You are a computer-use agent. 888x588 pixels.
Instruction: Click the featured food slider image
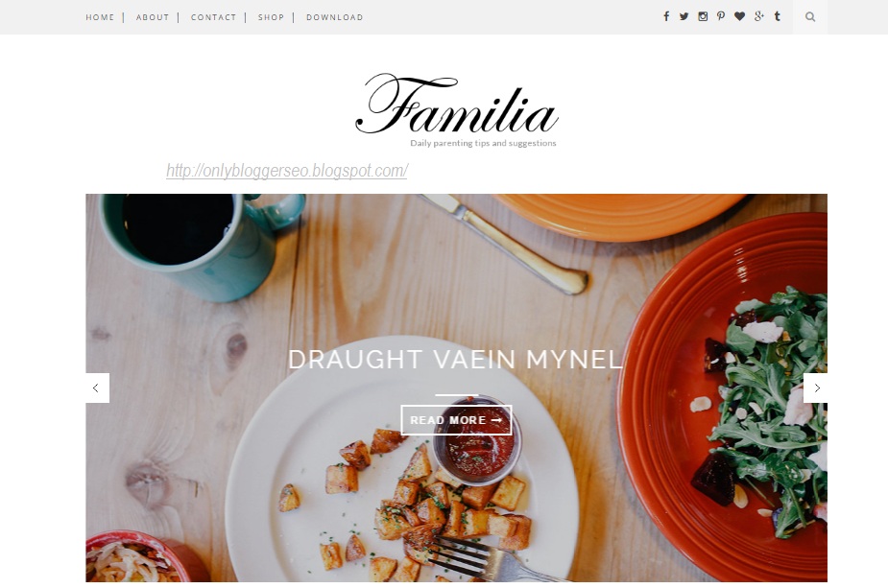[456, 388]
